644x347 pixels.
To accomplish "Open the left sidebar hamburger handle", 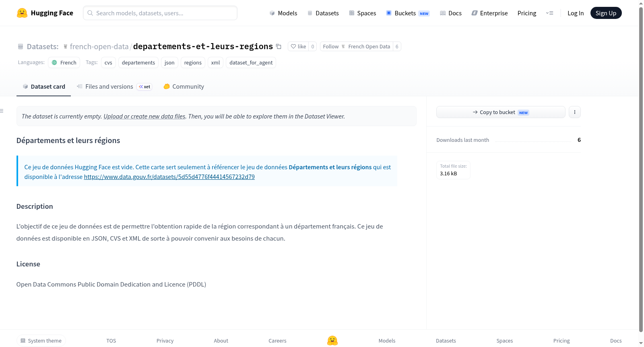I will coord(2,111).
